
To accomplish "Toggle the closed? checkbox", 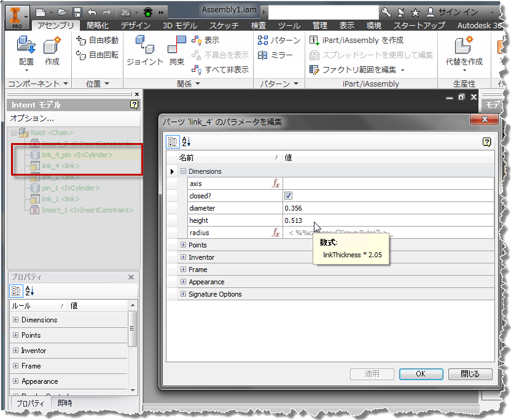I will click(288, 195).
